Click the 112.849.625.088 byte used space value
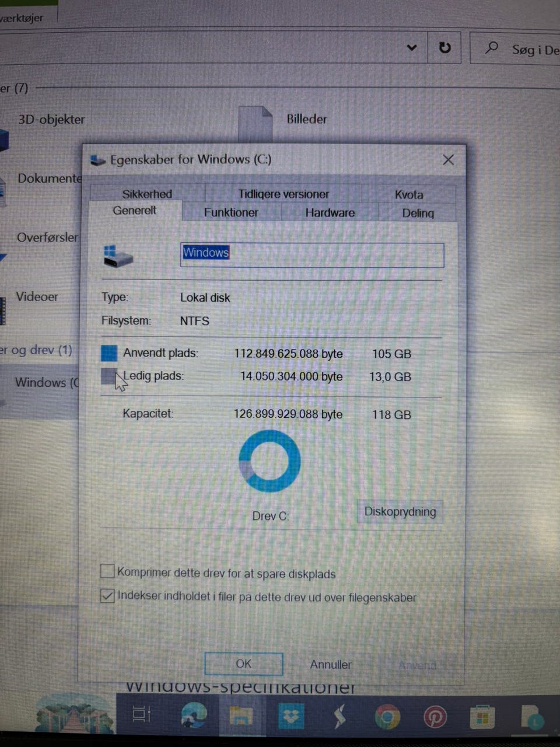This screenshot has height=747, width=560. click(x=289, y=354)
